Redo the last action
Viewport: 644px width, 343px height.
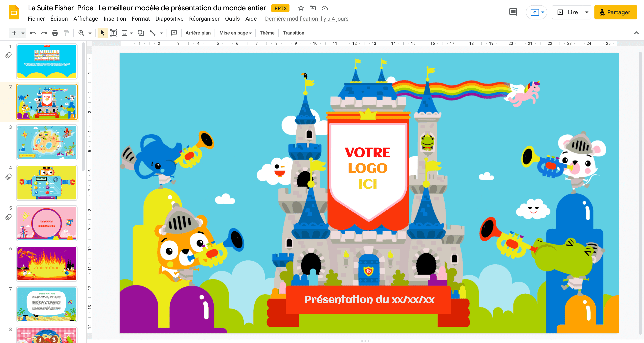point(44,33)
